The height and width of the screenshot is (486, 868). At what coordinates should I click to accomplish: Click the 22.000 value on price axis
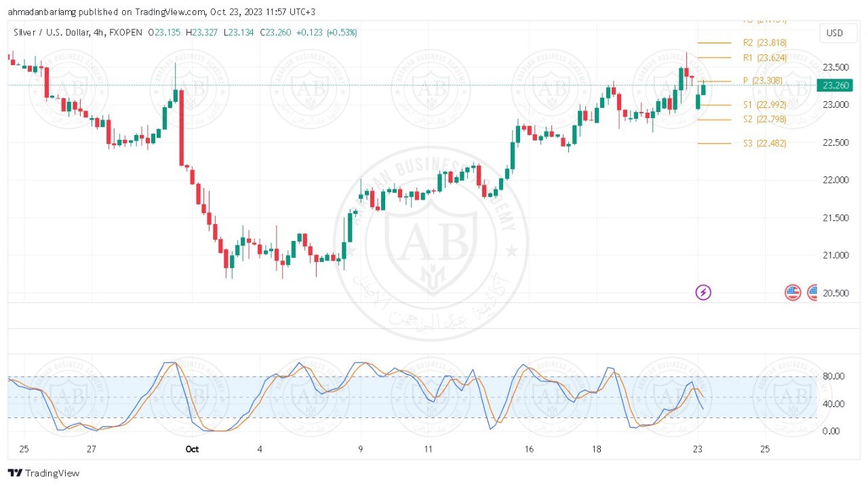(833, 180)
